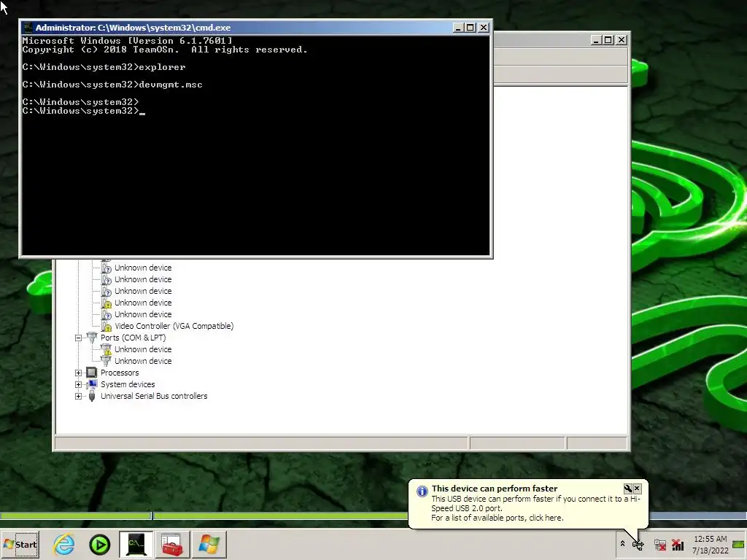This screenshot has height=560, width=747.
Task: Click the 'click here' balloon message text
Action: [546, 518]
